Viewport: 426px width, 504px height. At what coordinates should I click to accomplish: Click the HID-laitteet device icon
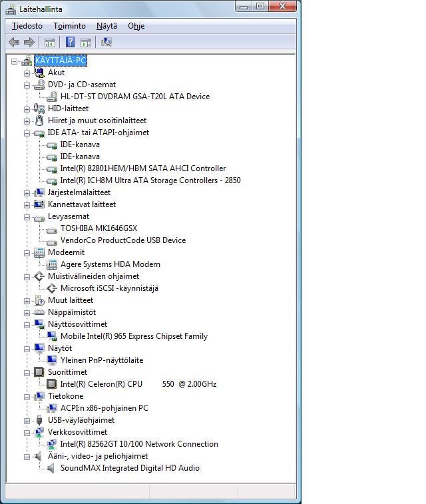coord(39,109)
